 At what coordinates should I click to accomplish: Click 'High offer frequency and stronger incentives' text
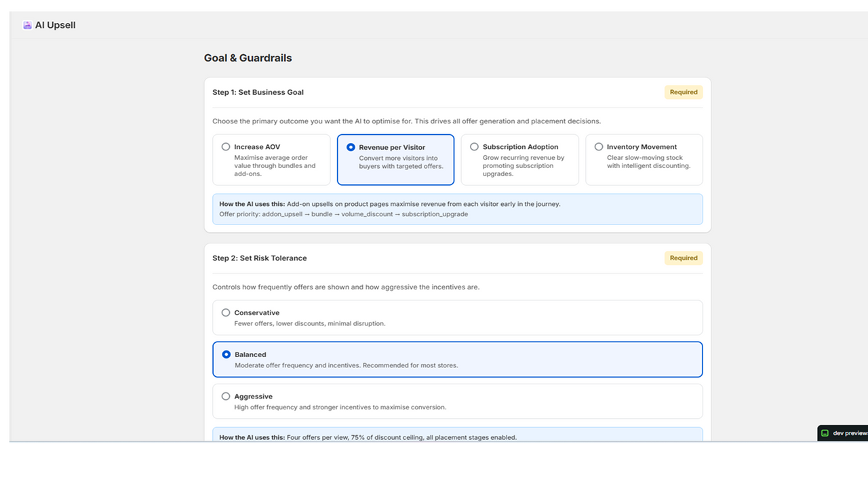(340, 408)
